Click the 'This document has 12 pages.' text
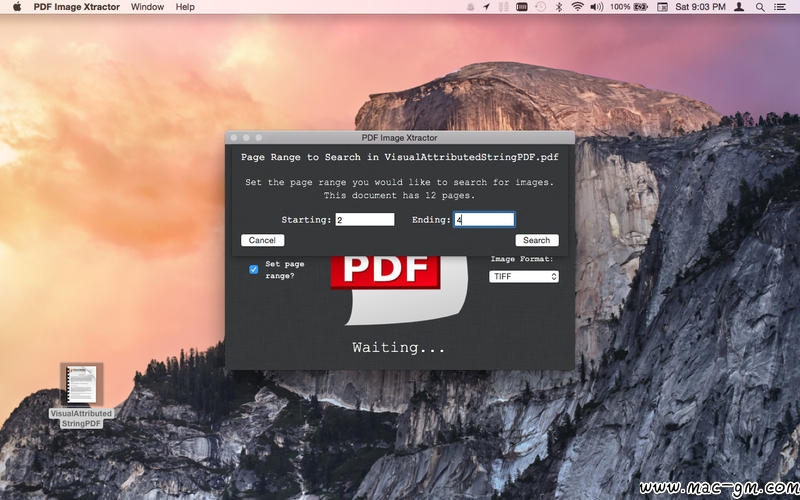The image size is (800, 500). coord(399,195)
